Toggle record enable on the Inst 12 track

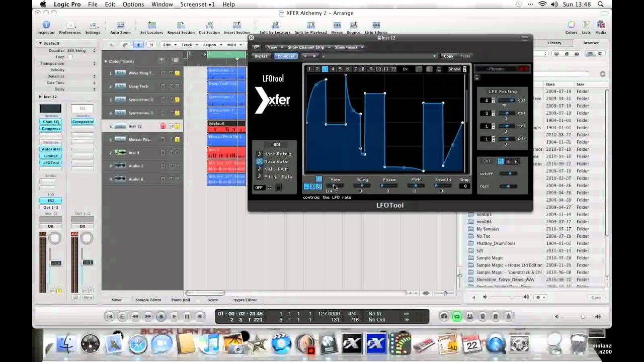(163, 126)
